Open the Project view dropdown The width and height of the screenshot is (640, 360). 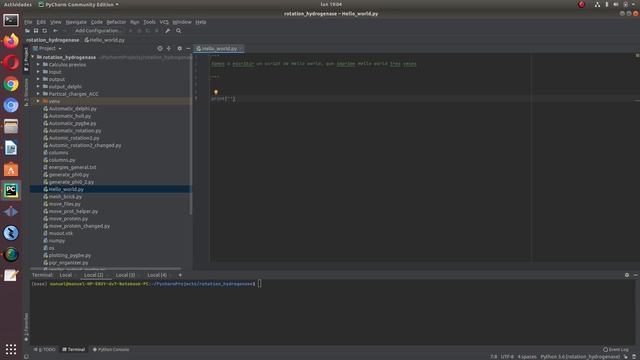(x=47, y=48)
